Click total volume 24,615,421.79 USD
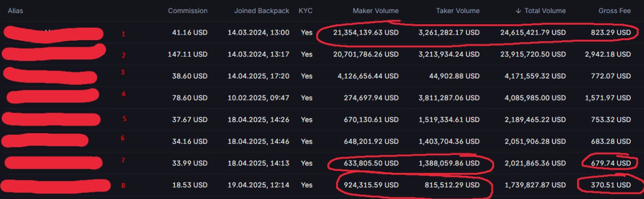 click(x=533, y=33)
